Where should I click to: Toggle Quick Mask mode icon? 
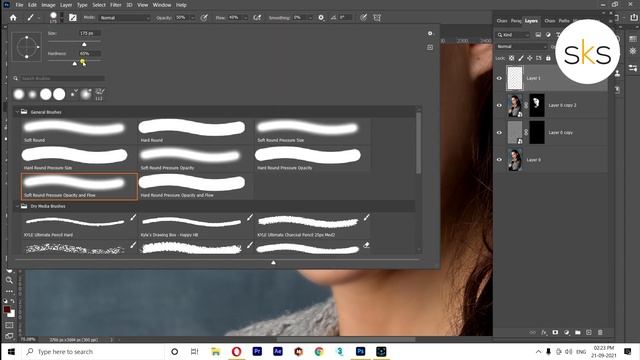click(9, 325)
